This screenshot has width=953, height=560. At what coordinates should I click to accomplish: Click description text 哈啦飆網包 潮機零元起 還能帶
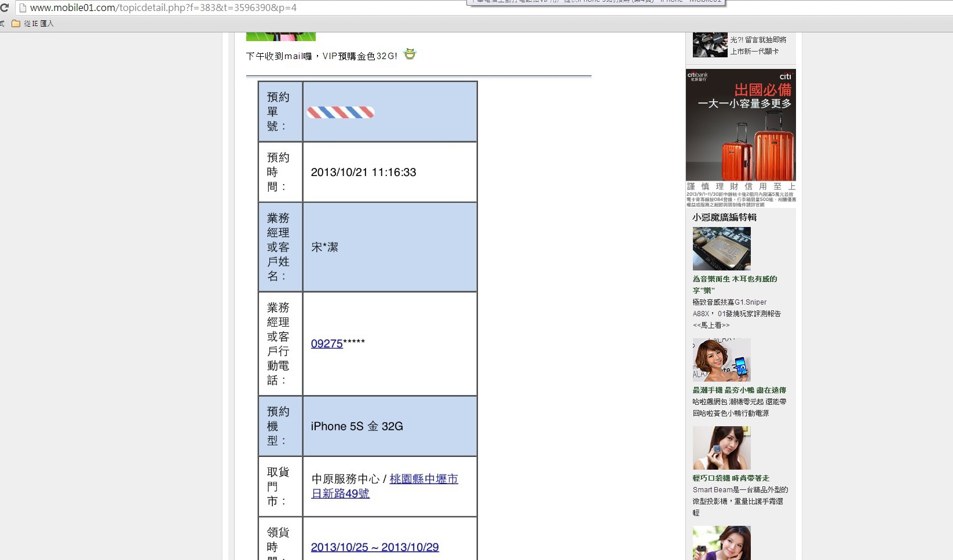739,402
